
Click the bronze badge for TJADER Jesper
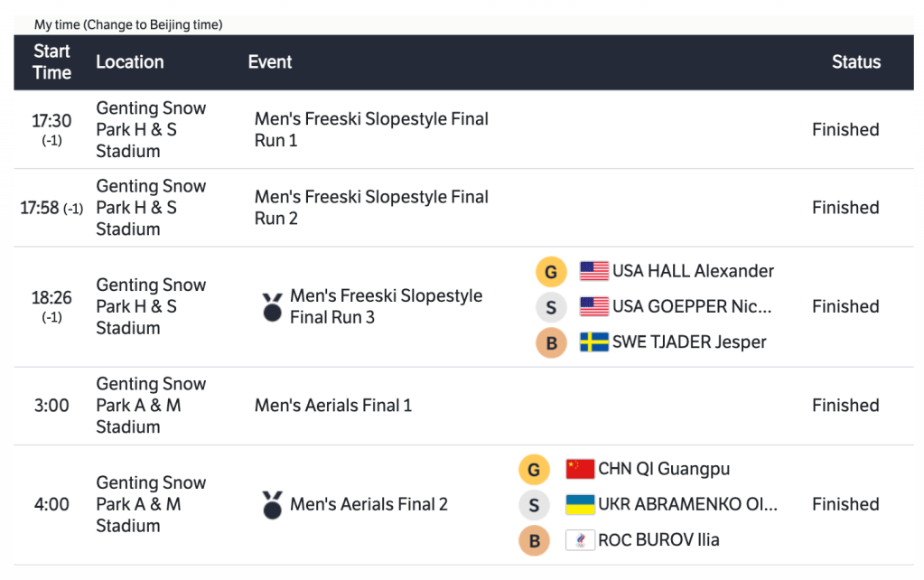pyautogui.click(x=551, y=342)
